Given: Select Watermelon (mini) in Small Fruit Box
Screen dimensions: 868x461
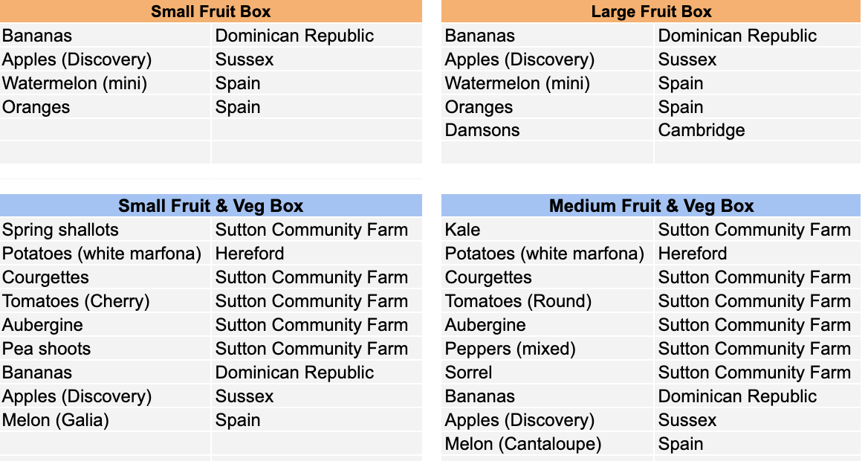Looking at the screenshot, I should 106,83.
